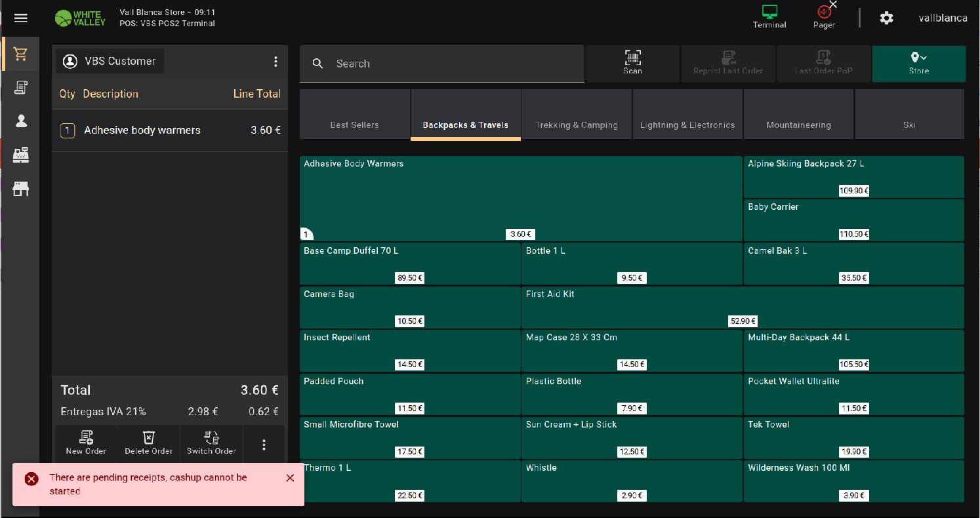
Task: Click the store sidebar icon
Action: 21,189
